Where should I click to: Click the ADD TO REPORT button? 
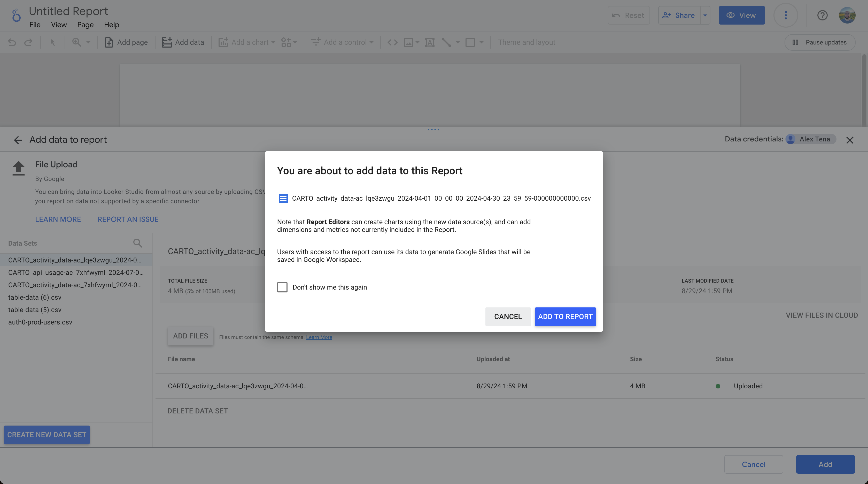[565, 317]
